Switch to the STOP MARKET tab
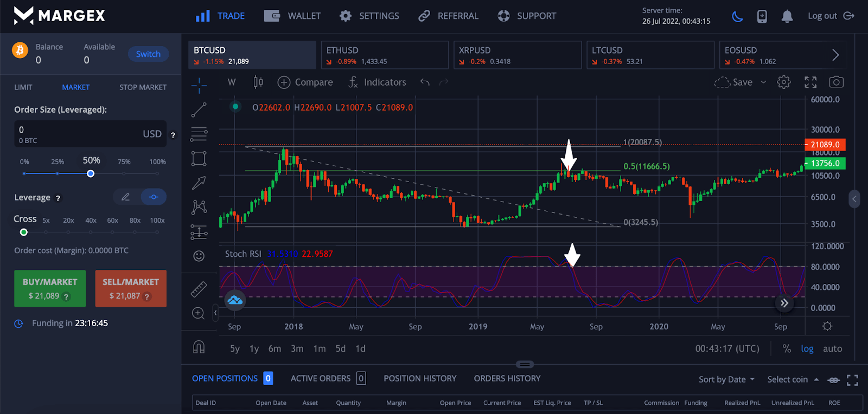 (x=143, y=87)
